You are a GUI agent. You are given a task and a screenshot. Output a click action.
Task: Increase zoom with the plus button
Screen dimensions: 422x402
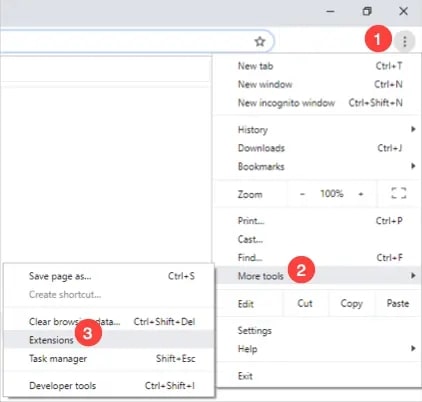click(x=361, y=194)
